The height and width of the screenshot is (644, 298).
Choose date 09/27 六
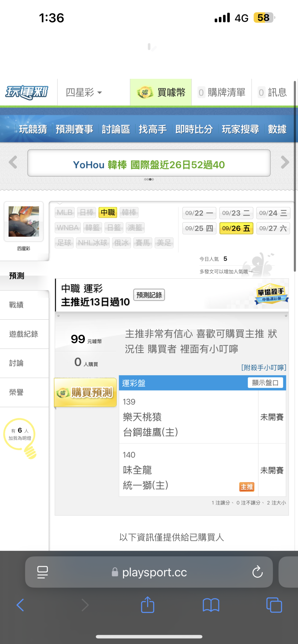point(273,228)
